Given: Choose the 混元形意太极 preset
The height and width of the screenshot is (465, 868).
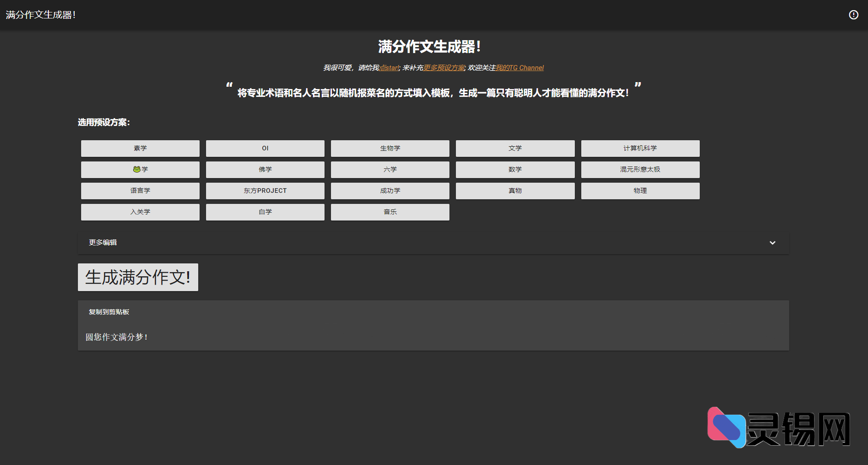Looking at the screenshot, I should tap(640, 169).
